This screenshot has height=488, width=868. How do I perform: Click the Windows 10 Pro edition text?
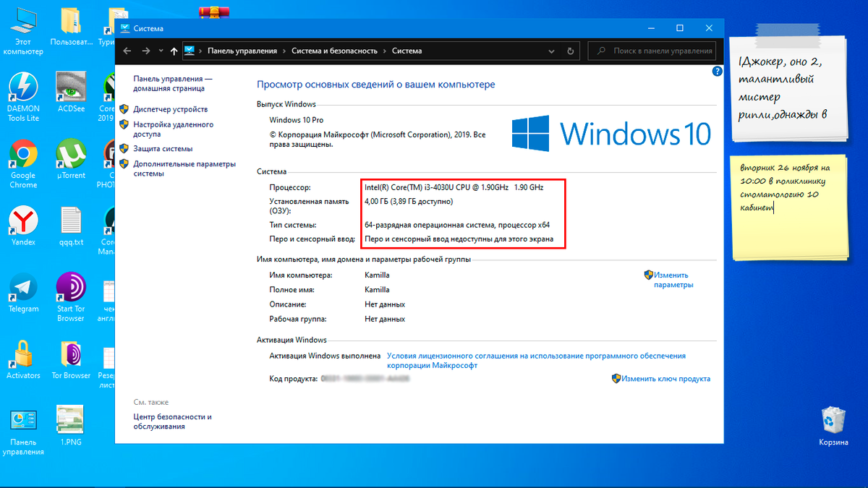point(296,119)
